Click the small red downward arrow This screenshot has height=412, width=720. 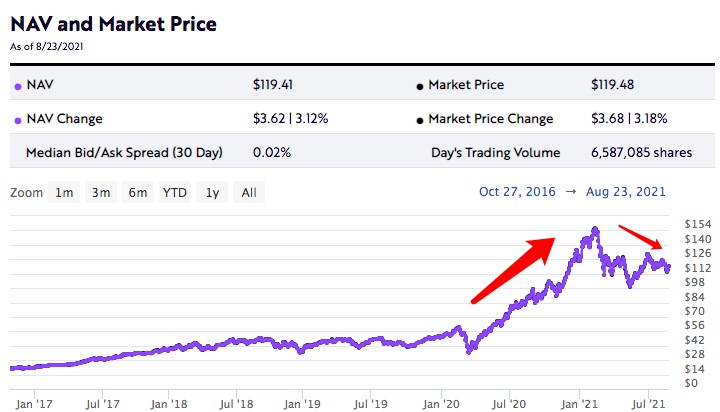(641, 237)
